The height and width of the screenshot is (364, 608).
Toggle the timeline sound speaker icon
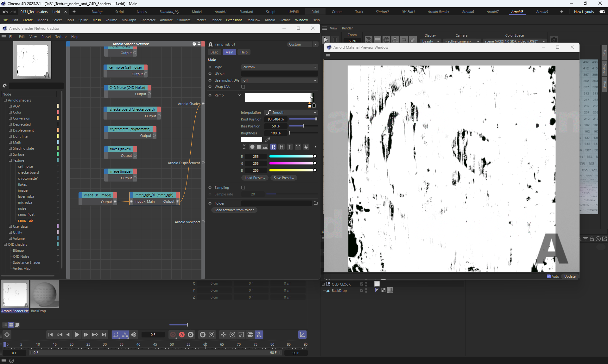[134, 335]
